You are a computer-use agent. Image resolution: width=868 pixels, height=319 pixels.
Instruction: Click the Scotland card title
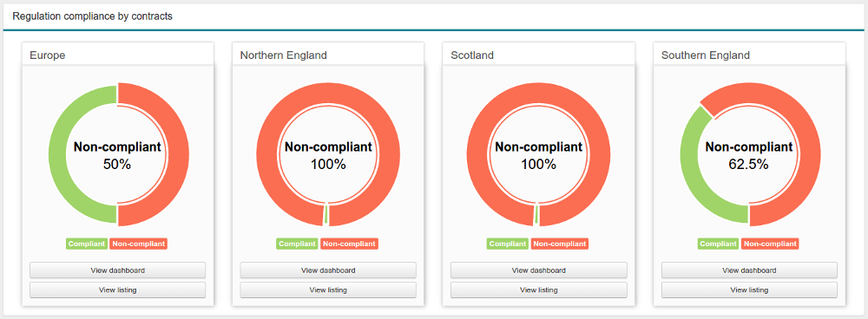pos(472,55)
